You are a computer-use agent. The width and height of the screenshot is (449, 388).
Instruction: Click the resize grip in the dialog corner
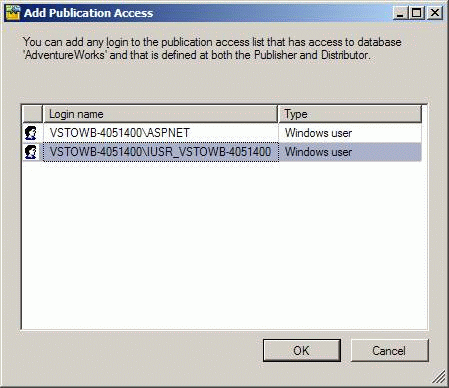coord(439,378)
